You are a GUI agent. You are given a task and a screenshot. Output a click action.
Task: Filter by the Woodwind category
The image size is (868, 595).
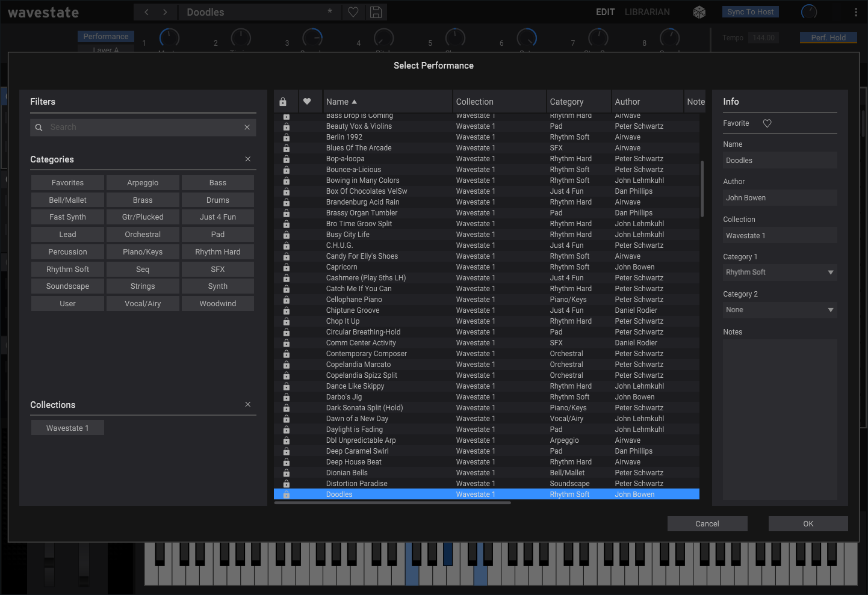pos(218,304)
